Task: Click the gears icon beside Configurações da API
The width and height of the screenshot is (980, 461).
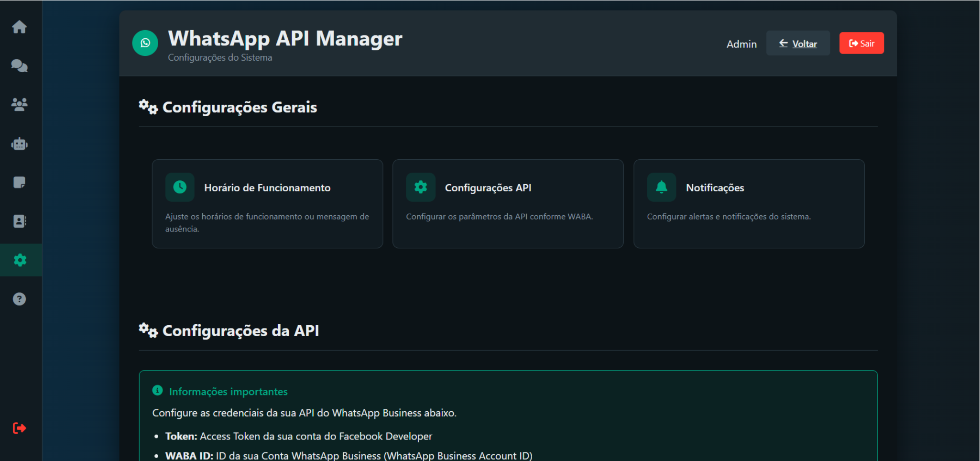Action: (x=148, y=330)
